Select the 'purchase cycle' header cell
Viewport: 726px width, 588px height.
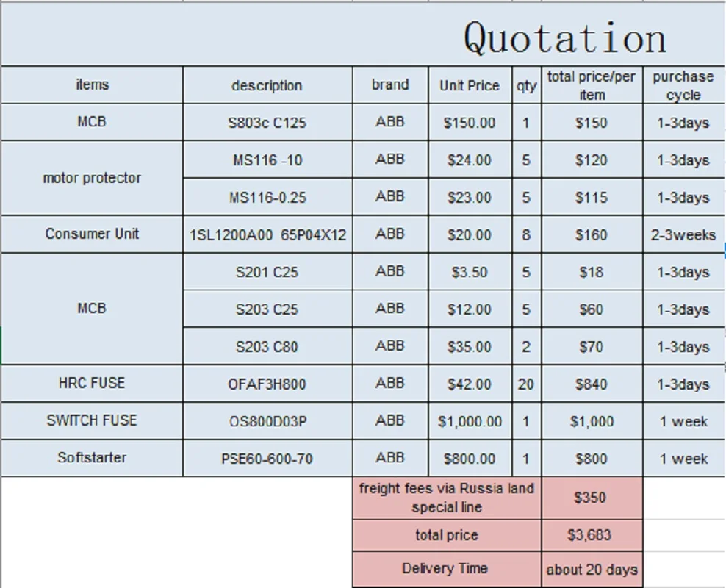(683, 85)
